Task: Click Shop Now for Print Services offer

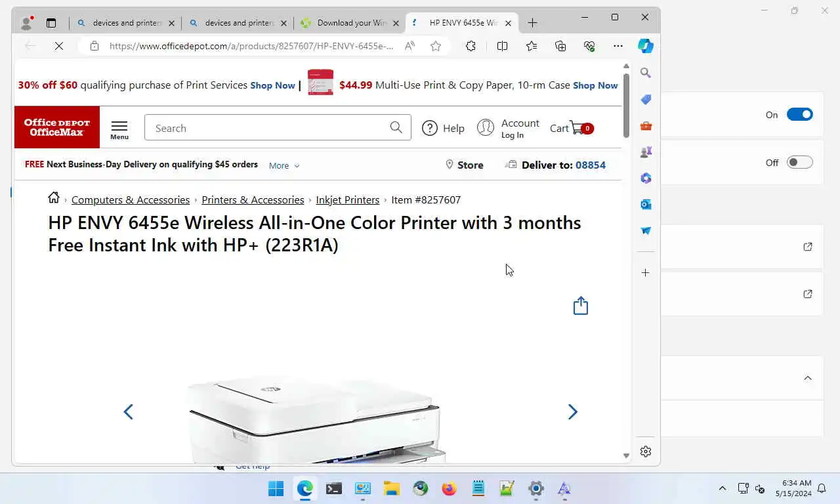Action: point(272,85)
